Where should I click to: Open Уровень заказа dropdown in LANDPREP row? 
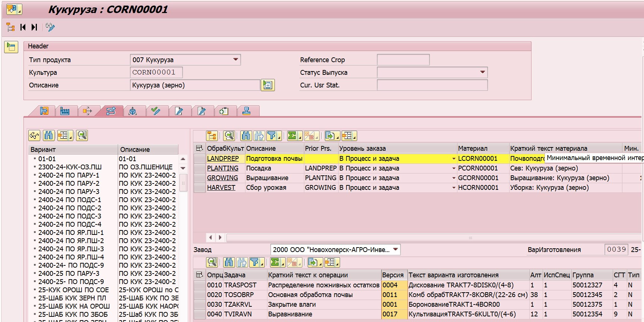[453, 159]
